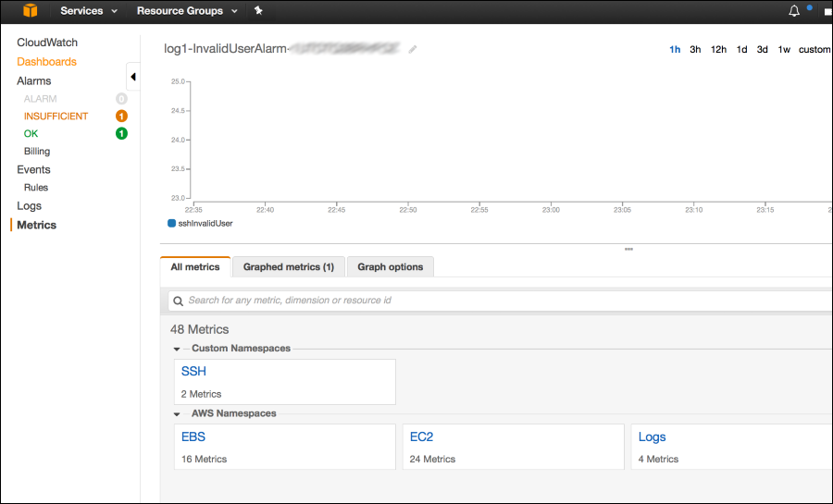The image size is (833, 504).
Task: Select the 1d time range
Action: point(741,49)
